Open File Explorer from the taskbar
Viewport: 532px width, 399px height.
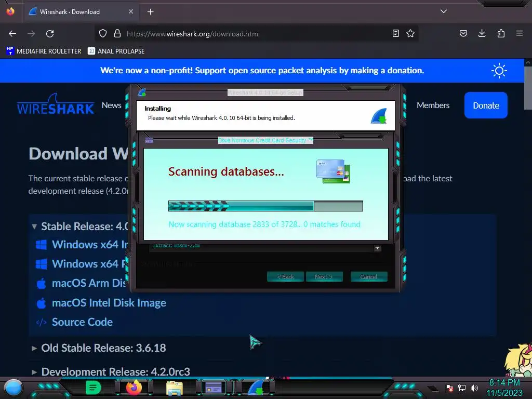click(x=175, y=388)
